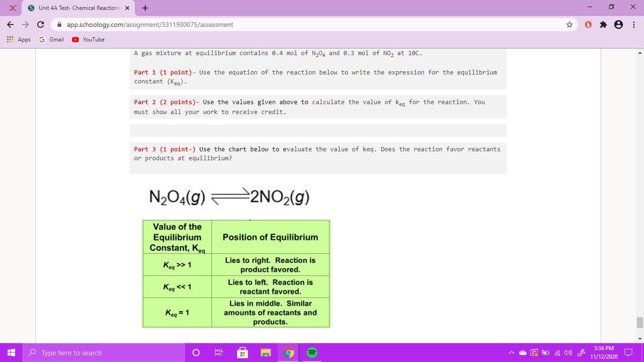This screenshot has width=644, height=362.
Task: Click the taskbar search box
Action: tap(103, 353)
